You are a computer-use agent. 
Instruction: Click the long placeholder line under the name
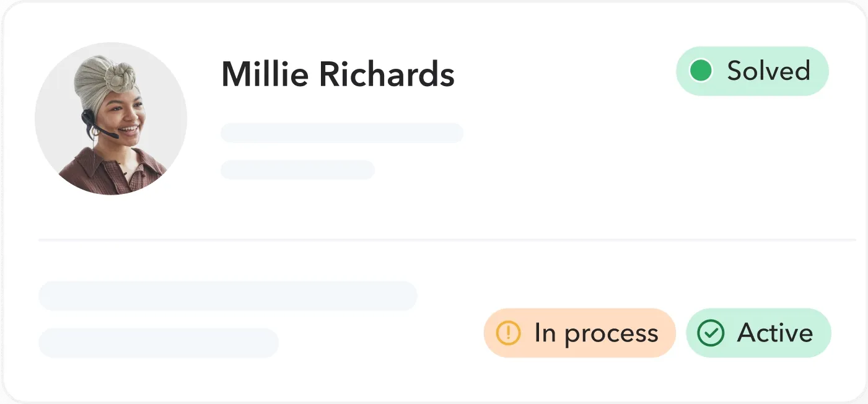point(342,133)
